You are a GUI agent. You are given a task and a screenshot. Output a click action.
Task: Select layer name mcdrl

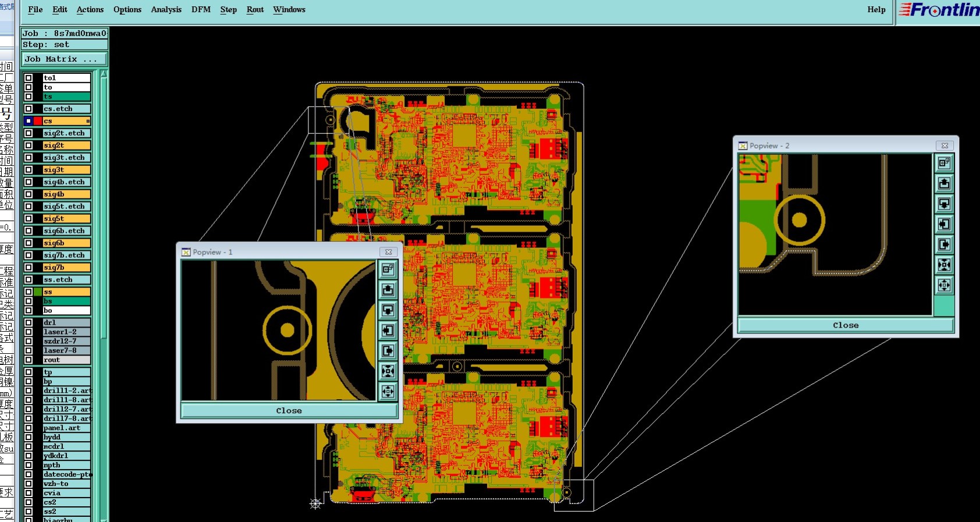coord(66,446)
